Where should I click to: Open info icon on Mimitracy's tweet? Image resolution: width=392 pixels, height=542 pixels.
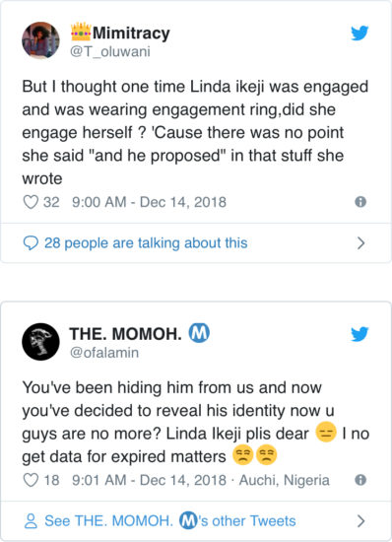(360, 201)
